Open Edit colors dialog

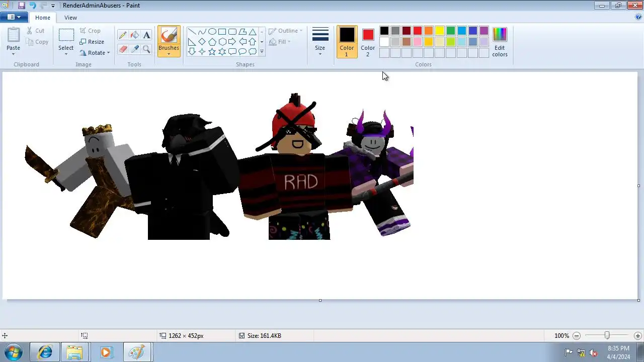coord(500,42)
